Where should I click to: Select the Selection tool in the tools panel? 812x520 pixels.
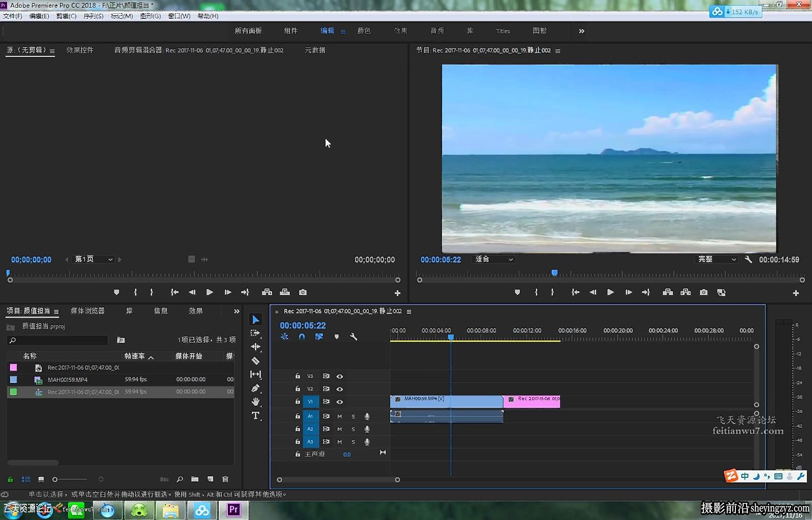pos(256,319)
